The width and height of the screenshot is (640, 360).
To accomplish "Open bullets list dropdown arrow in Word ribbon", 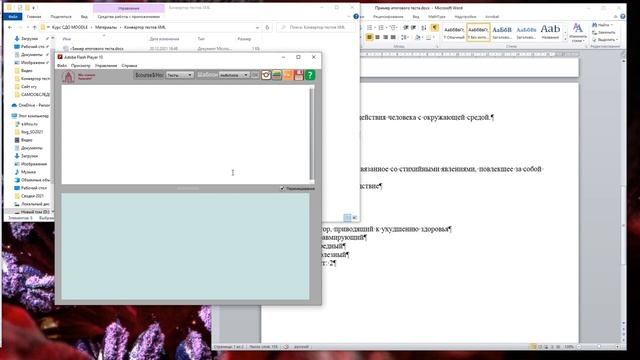I will (375, 28).
